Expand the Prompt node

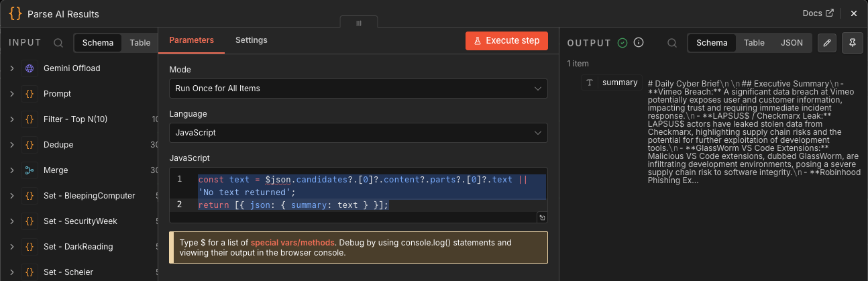11,94
